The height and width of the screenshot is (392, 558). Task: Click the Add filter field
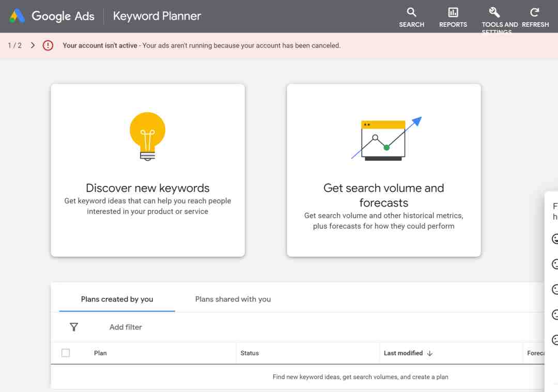point(126,327)
